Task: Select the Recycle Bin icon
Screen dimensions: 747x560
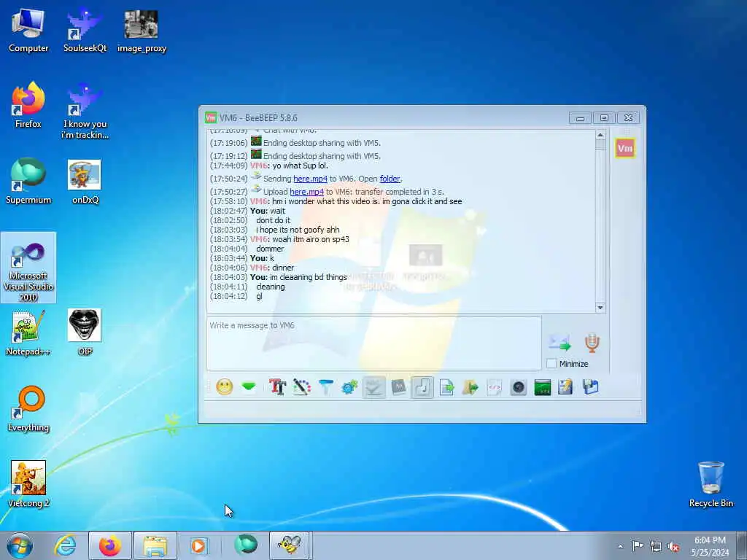Action: tap(711, 484)
